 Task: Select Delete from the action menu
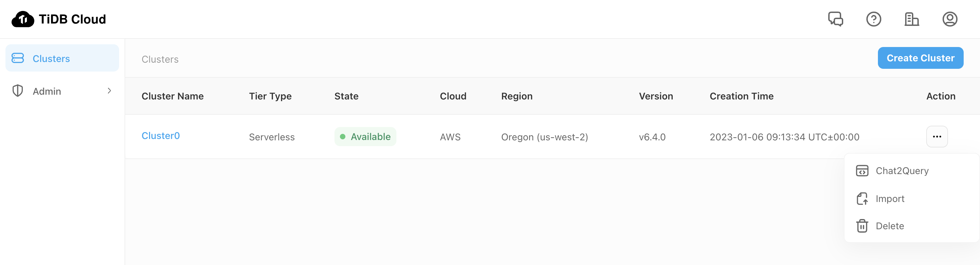[890, 226]
